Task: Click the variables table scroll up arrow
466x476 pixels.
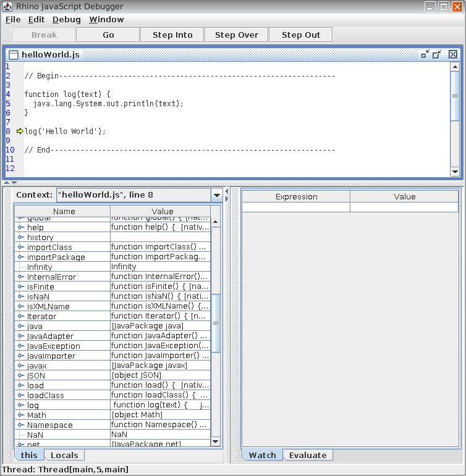Action: 216,222
